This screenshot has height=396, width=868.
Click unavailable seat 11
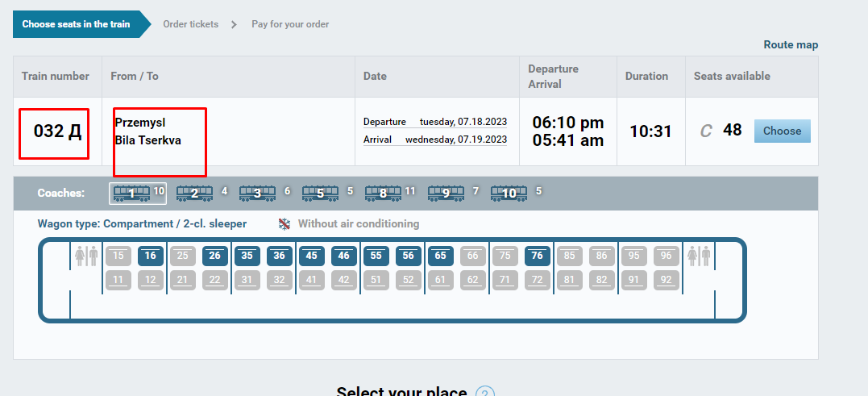[x=118, y=280]
